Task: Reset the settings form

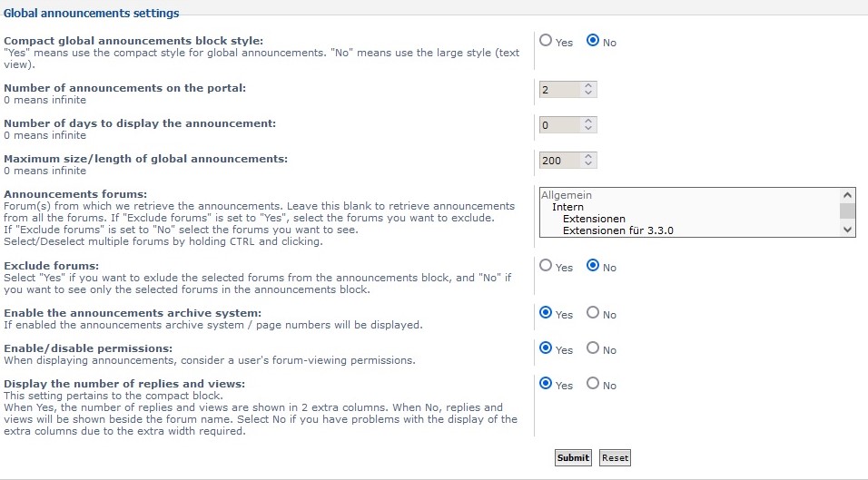Action: click(x=615, y=458)
